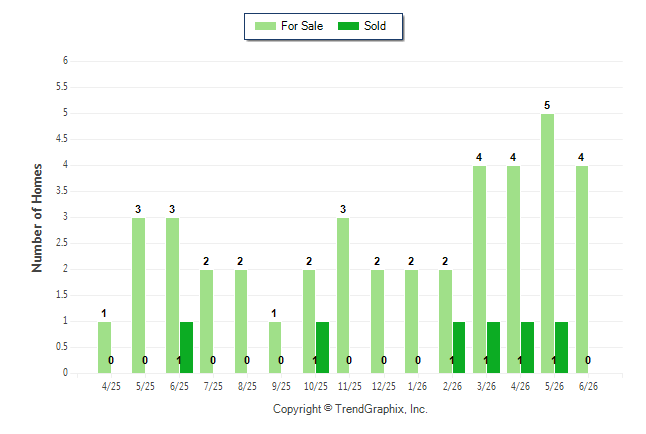Click the Copyright TrendGraphix, Inc. text
Screen dimensions: 646x434
tap(350, 409)
